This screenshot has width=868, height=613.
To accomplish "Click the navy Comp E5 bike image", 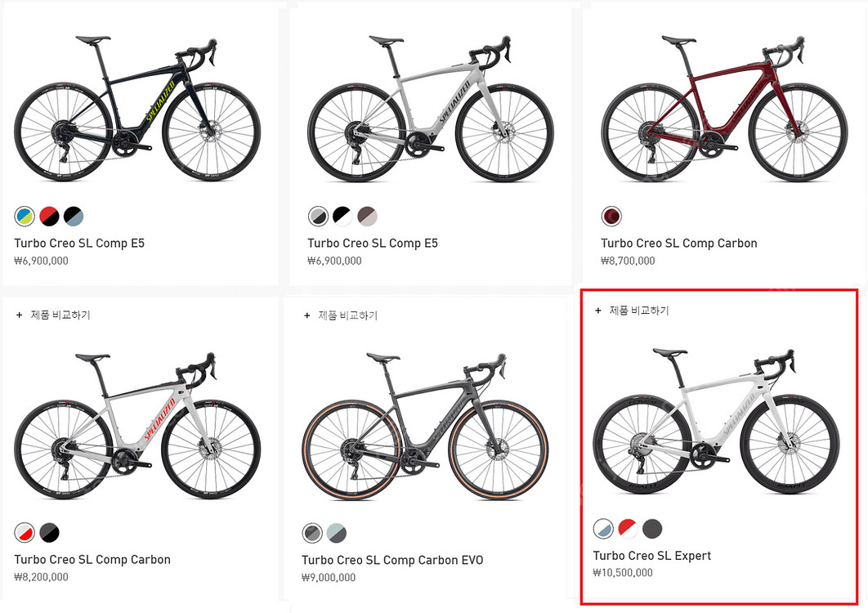I will coord(137,109).
